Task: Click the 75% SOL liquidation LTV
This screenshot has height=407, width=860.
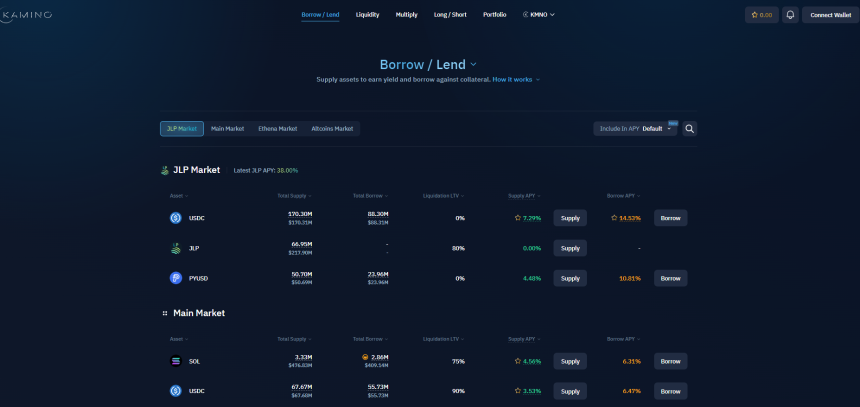Action: [x=458, y=361]
